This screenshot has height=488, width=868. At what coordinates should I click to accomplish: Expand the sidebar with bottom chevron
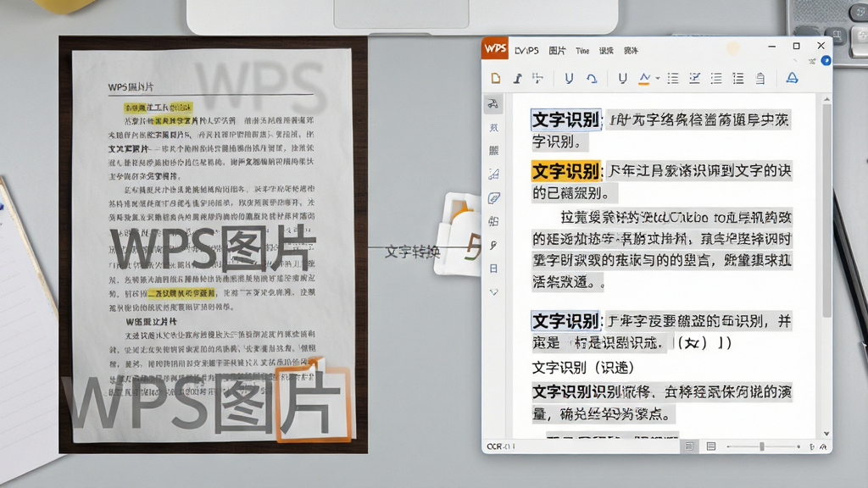tap(494, 291)
